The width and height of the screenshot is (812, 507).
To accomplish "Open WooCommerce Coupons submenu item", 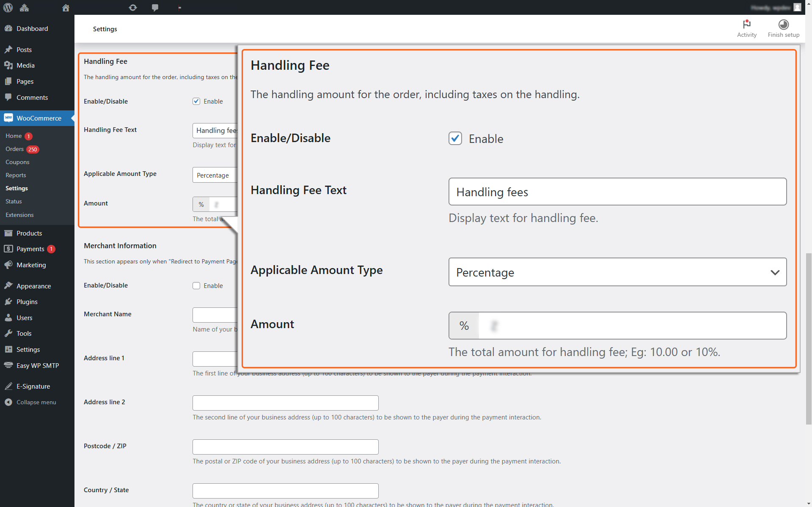I will pyautogui.click(x=17, y=162).
